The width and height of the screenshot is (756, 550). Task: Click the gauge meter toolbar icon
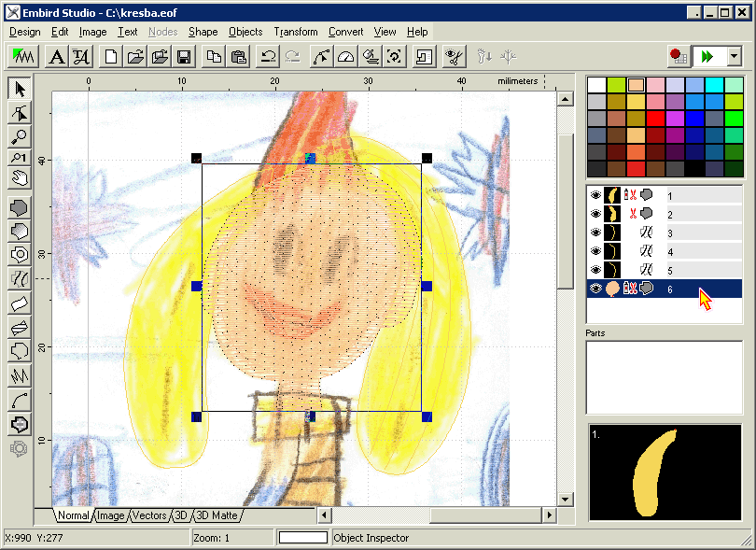coord(345,56)
